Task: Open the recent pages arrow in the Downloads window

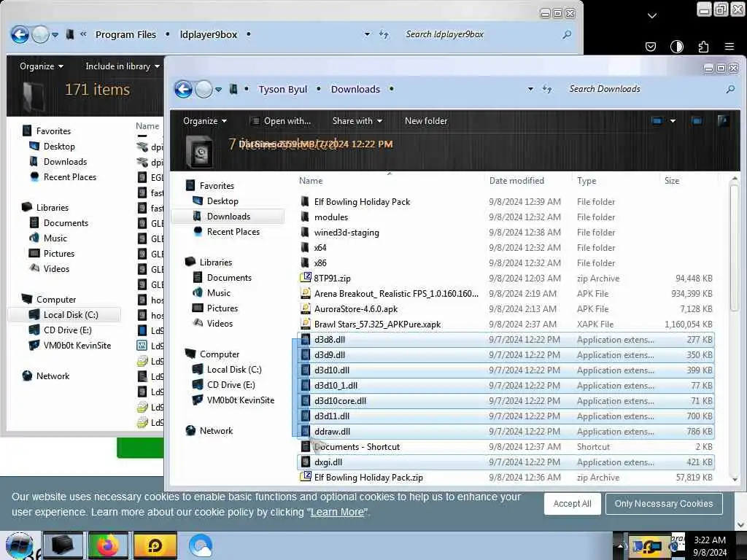Action: click(218, 89)
